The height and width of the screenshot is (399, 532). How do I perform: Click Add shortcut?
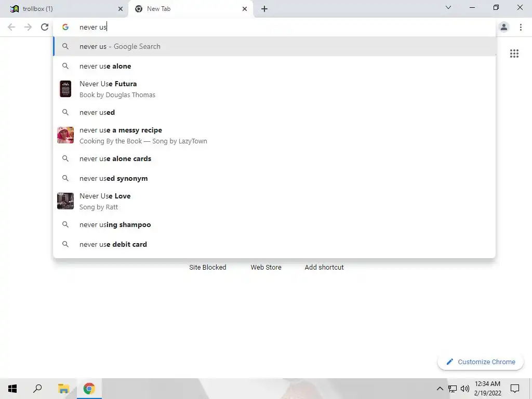point(324,268)
